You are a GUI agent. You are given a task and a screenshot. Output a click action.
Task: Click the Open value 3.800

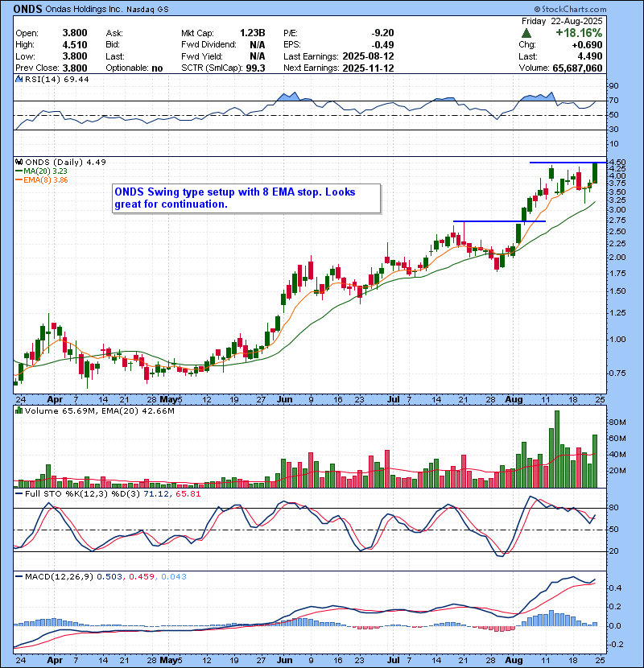click(x=75, y=33)
